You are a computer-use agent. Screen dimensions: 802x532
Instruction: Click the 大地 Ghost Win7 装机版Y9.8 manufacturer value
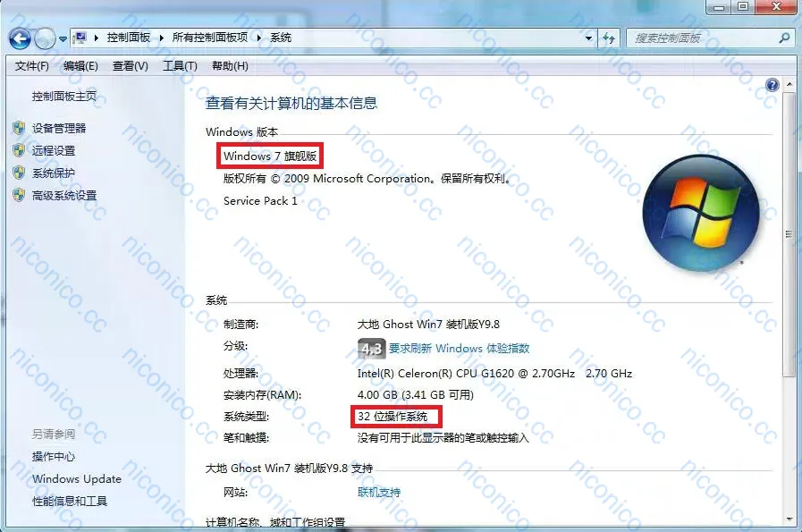[428, 325]
